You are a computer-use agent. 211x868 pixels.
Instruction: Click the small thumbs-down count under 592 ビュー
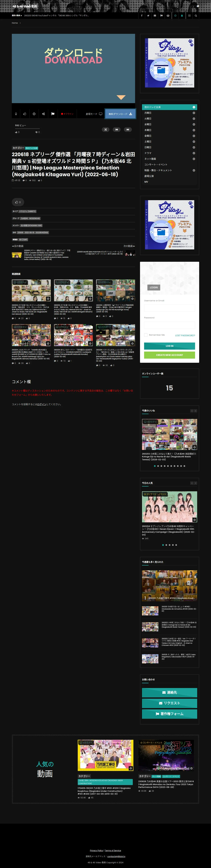coord(37,132)
